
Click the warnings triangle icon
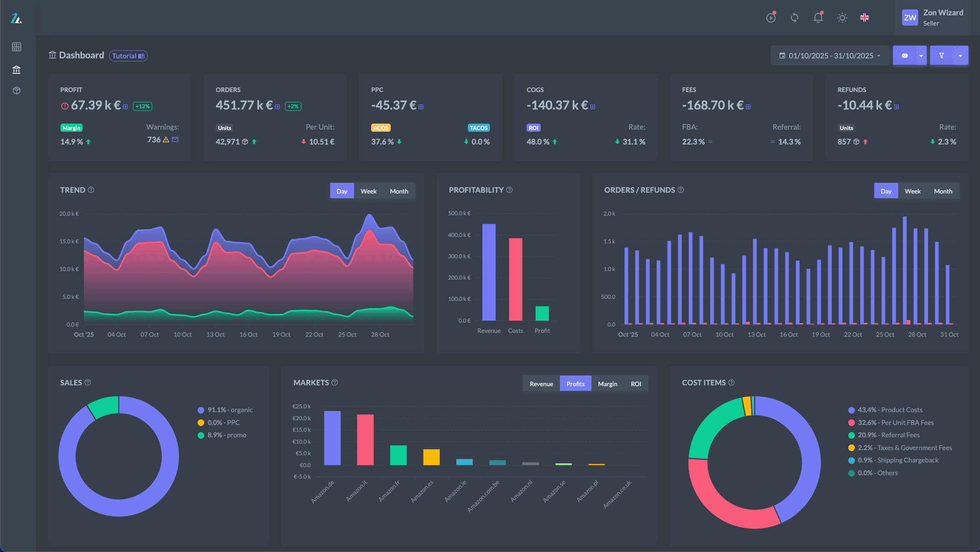166,140
